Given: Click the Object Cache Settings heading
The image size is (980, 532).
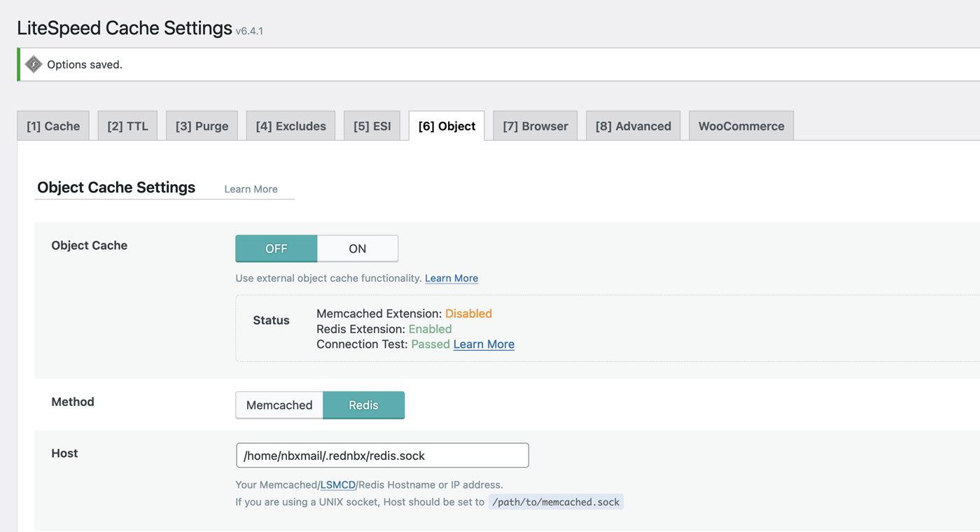Looking at the screenshot, I should (116, 188).
